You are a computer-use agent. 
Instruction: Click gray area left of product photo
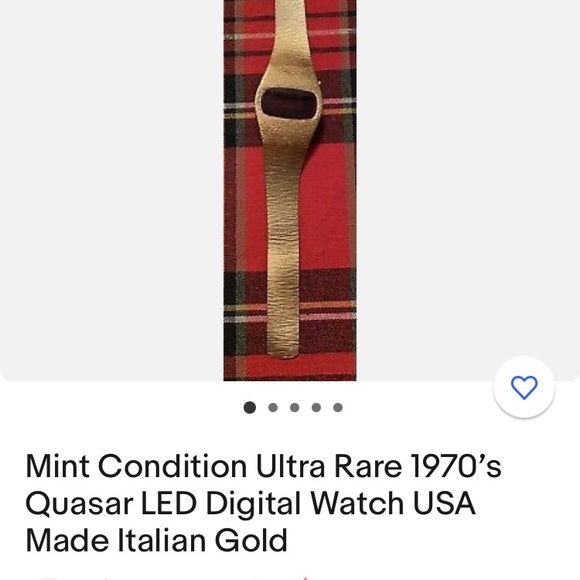(x=111, y=189)
